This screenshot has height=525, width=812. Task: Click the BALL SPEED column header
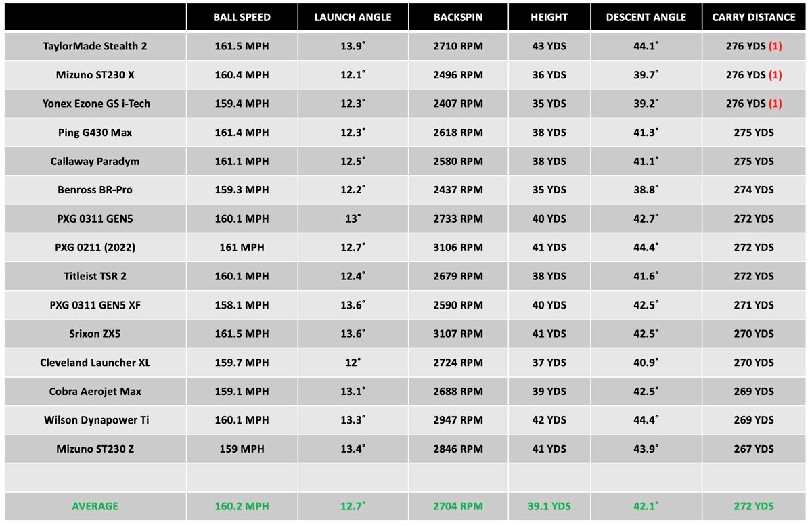coord(242,18)
